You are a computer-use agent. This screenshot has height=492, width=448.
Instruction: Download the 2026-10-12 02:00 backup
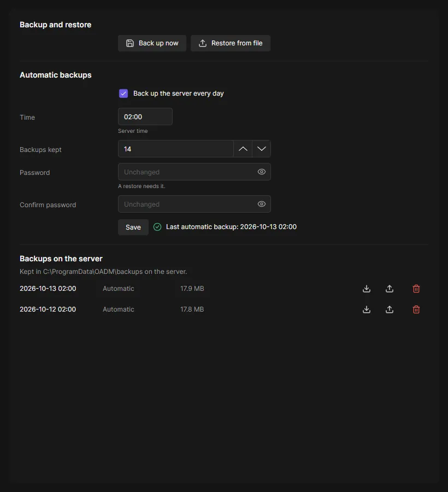click(367, 309)
